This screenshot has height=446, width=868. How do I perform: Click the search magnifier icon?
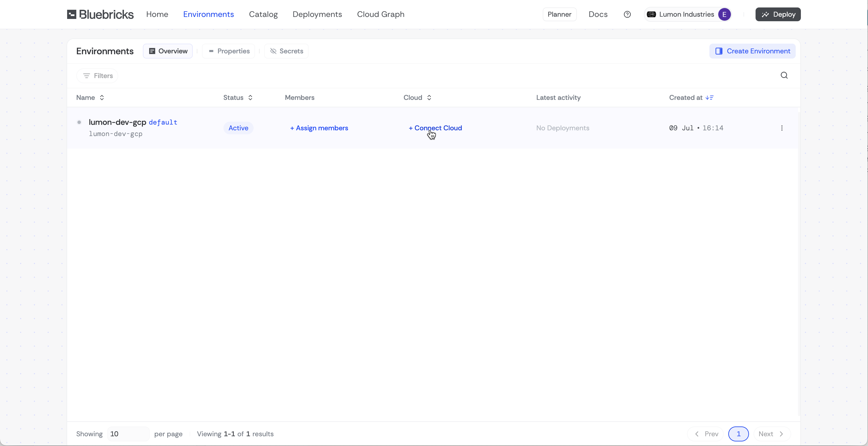(x=784, y=75)
